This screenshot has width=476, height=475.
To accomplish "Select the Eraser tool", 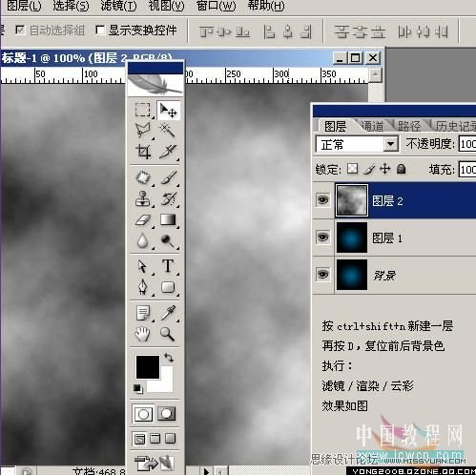I will click(x=143, y=220).
